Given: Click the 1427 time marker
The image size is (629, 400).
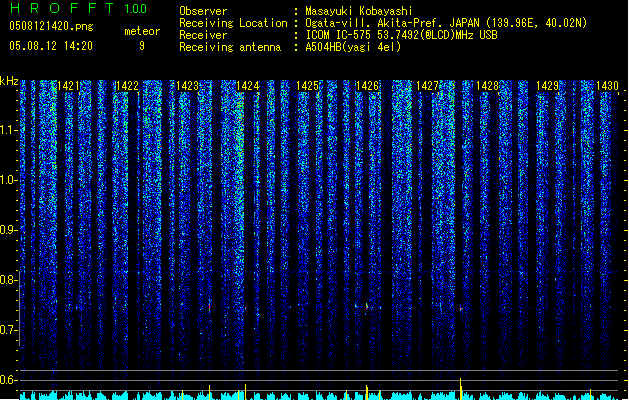Looking at the screenshot, I should click(x=427, y=86).
